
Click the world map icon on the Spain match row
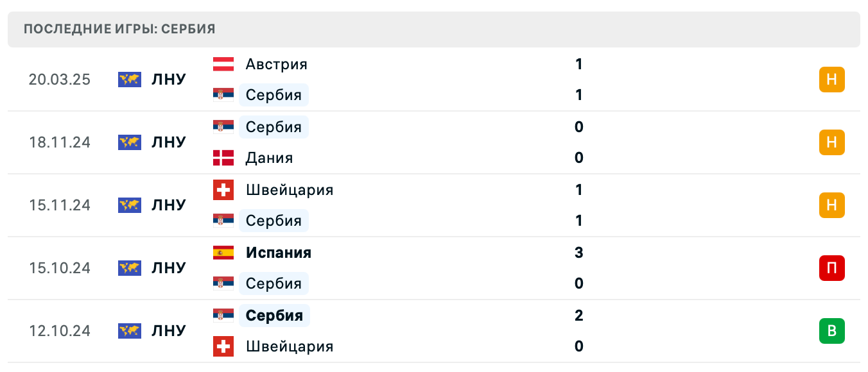[x=129, y=268]
